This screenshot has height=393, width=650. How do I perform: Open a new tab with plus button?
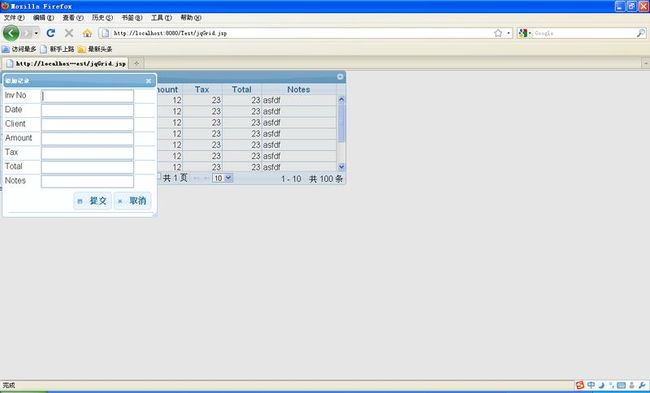point(136,63)
